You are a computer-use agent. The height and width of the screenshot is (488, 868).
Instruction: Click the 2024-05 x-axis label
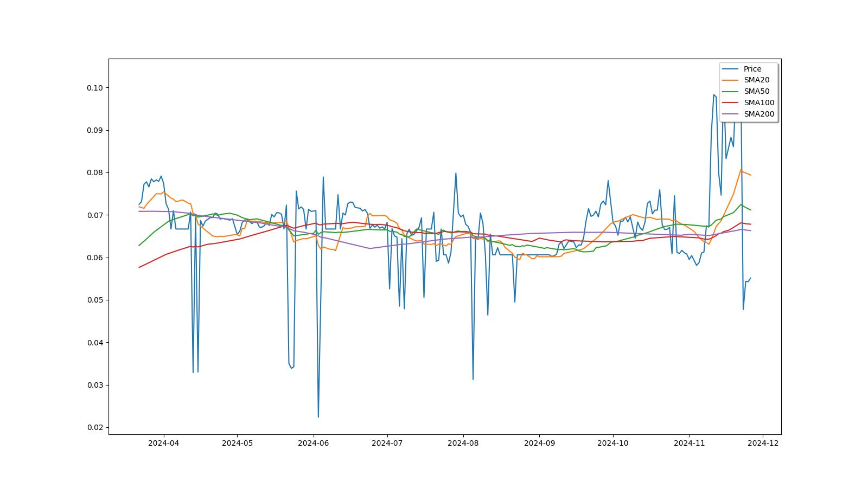click(x=237, y=443)
